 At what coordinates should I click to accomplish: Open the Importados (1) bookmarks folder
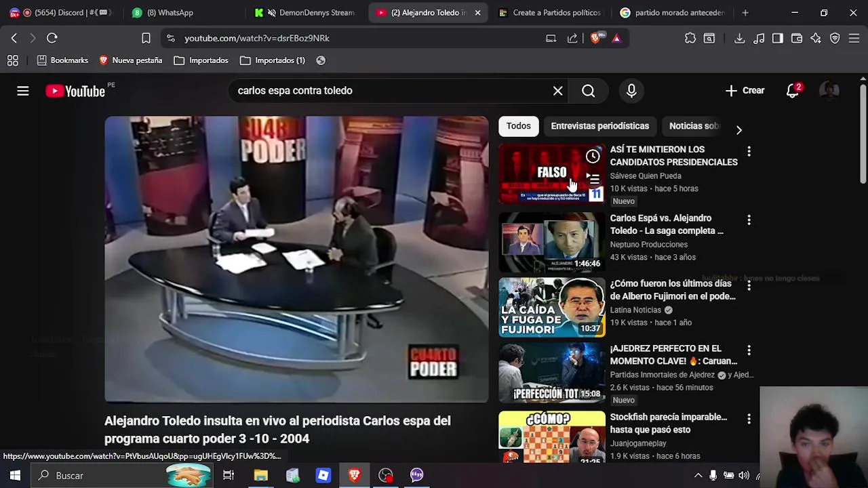click(273, 60)
